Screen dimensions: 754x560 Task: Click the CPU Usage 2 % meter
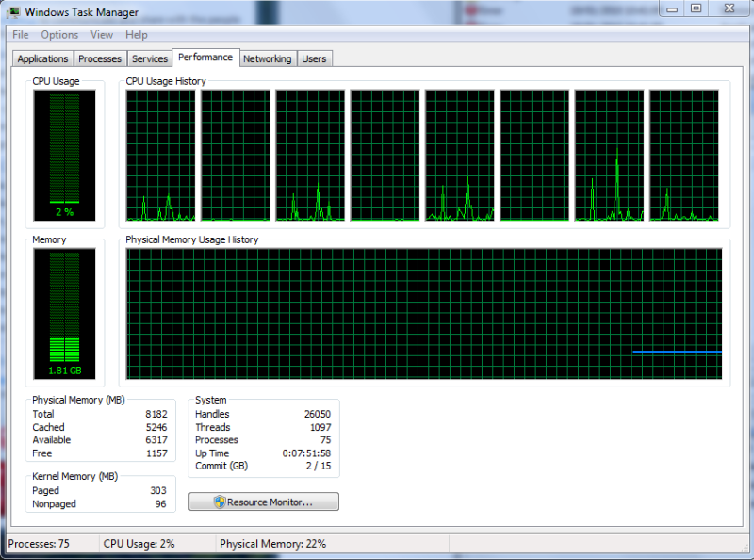[64, 156]
